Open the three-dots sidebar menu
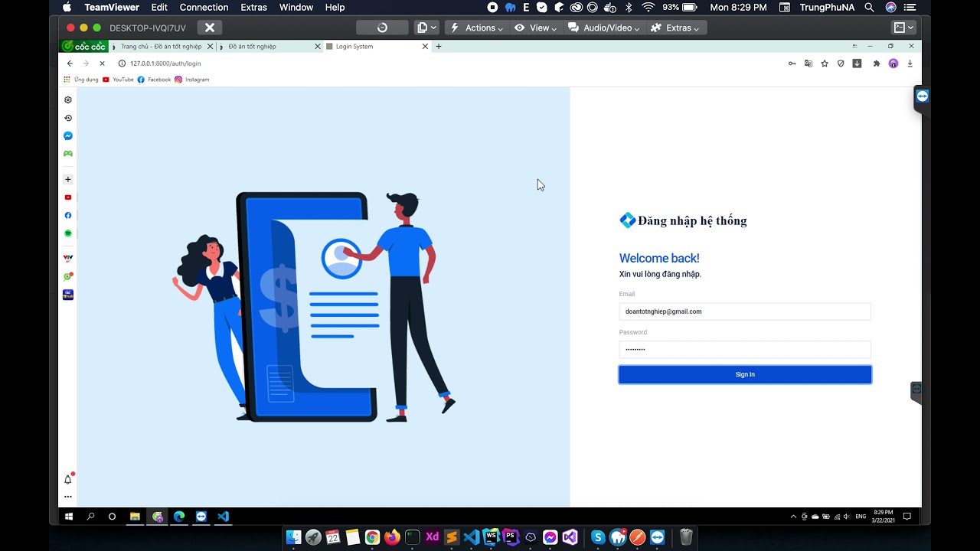Viewport: 980px width, 551px height. 68,497
